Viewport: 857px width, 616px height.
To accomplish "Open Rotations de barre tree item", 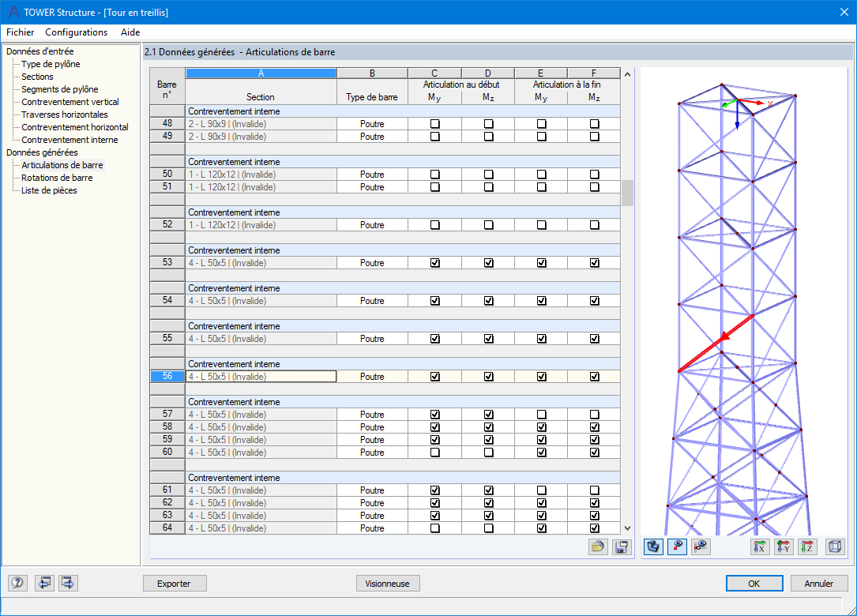I will 57,178.
